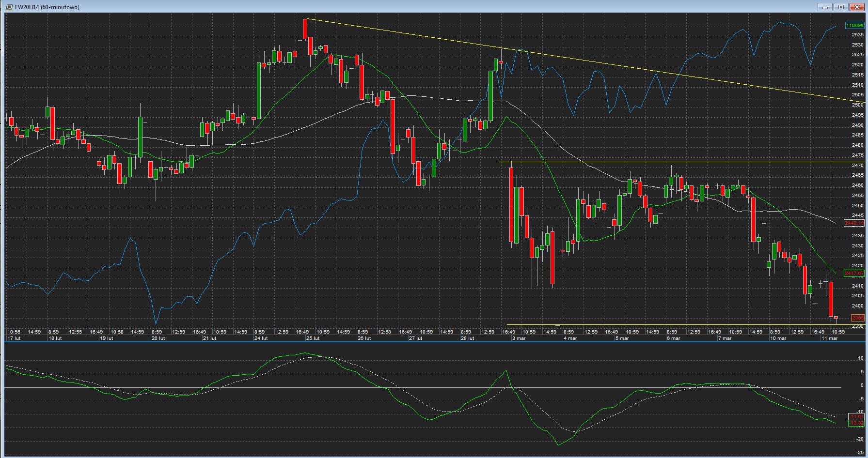Click the 2405 price axis label
Image resolution: width=868 pixels, height=458 pixels.
pyautogui.click(x=857, y=296)
